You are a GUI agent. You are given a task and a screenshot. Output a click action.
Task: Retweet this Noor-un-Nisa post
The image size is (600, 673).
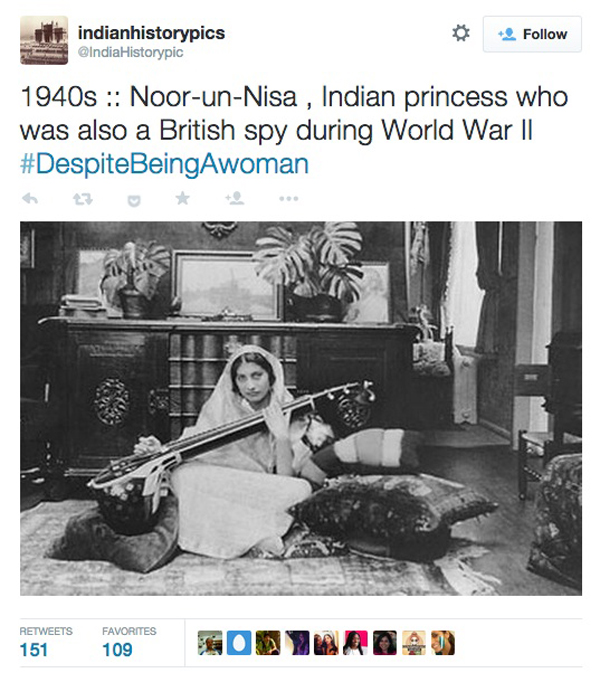[x=82, y=199]
